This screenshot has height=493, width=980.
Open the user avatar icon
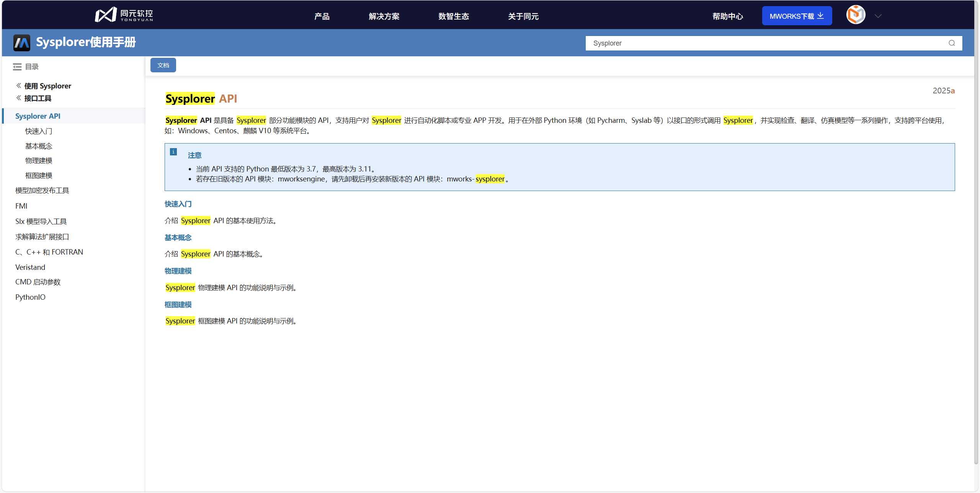[856, 15]
